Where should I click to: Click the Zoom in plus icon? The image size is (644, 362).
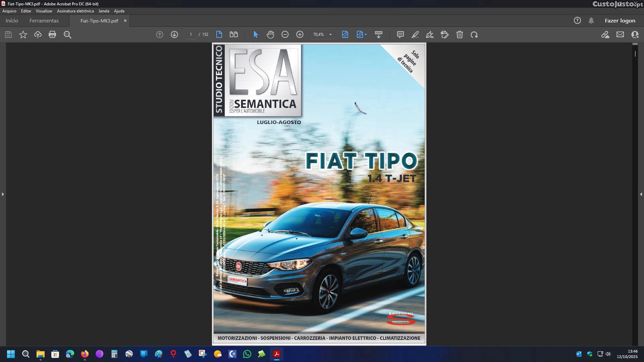coord(300,35)
